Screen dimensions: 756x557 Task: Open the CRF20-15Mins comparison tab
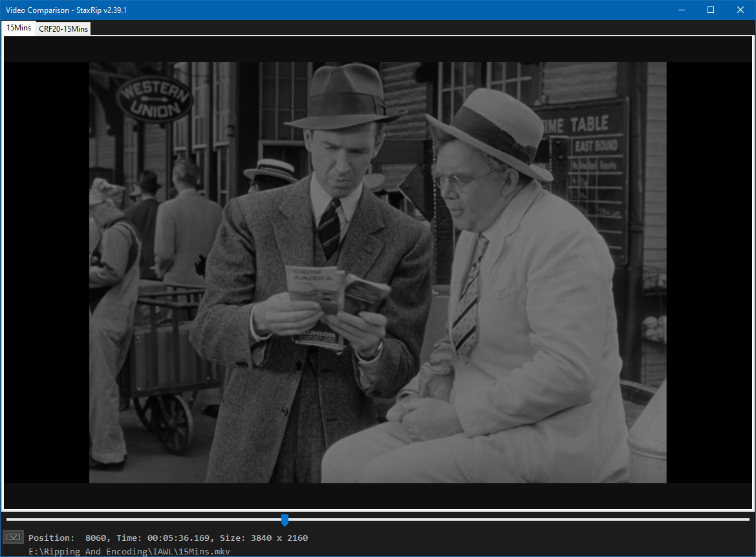[x=63, y=28]
